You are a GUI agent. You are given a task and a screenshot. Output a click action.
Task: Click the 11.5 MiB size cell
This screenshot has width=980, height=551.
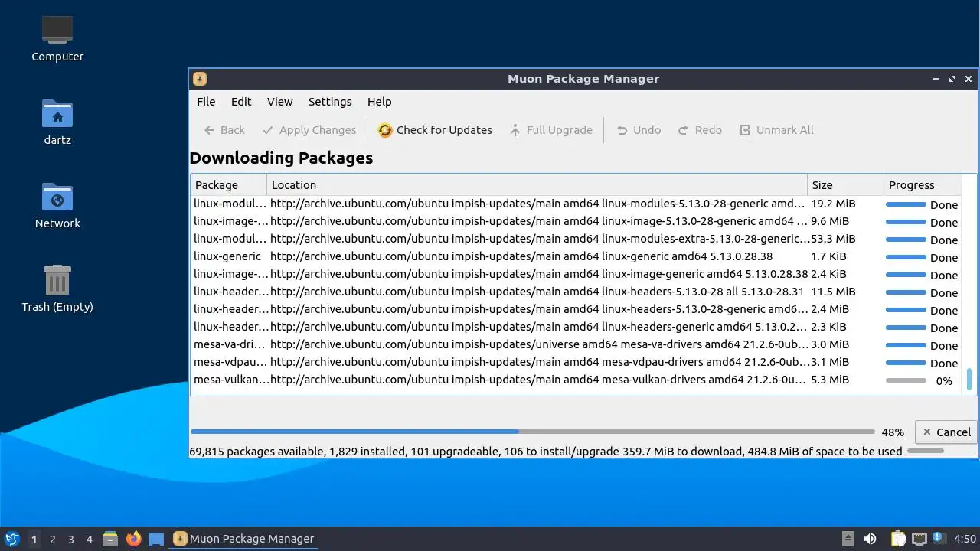click(x=833, y=292)
